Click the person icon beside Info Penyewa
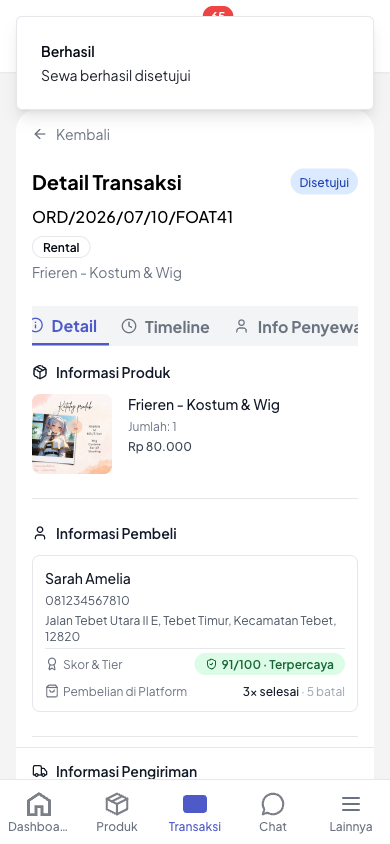Image resolution: width=390 pixels, height=844 pixels. click(x=242, y=326)
